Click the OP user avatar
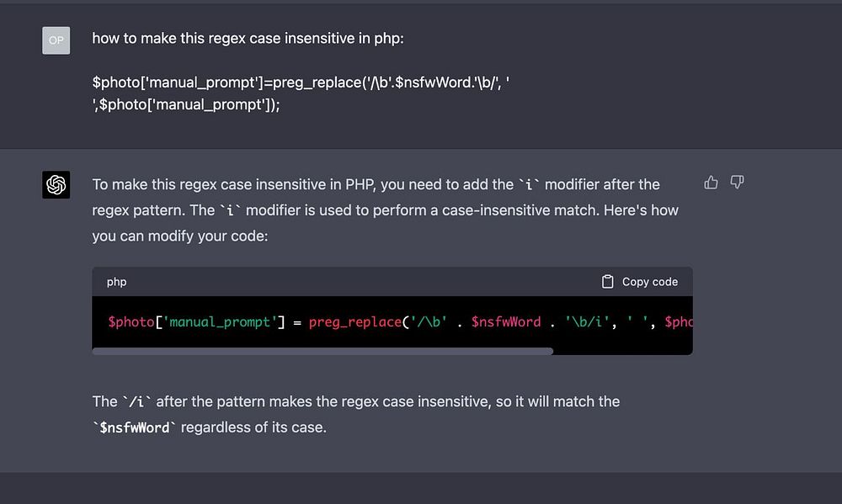The width and height of the screenshot is (842, 504). (56, 40)
